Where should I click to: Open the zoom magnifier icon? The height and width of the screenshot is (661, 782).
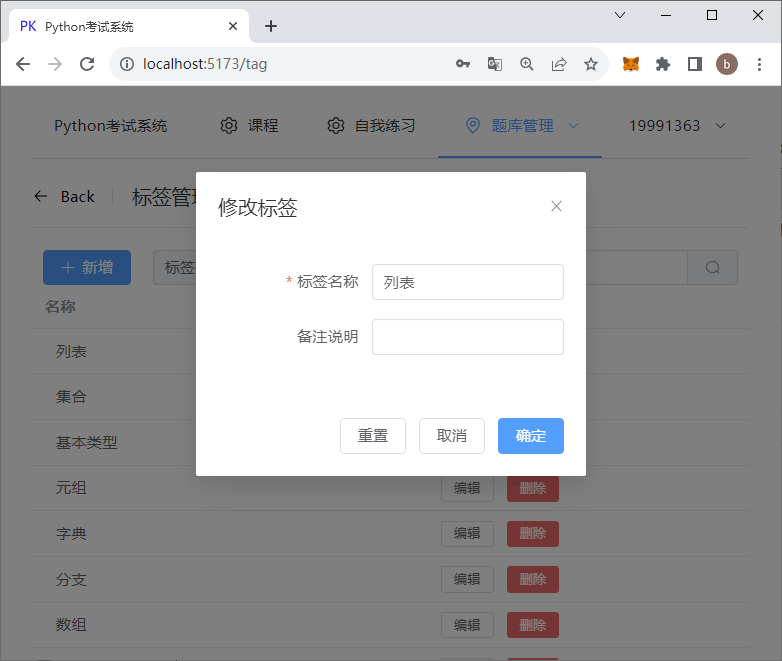(x=527, y=64)
